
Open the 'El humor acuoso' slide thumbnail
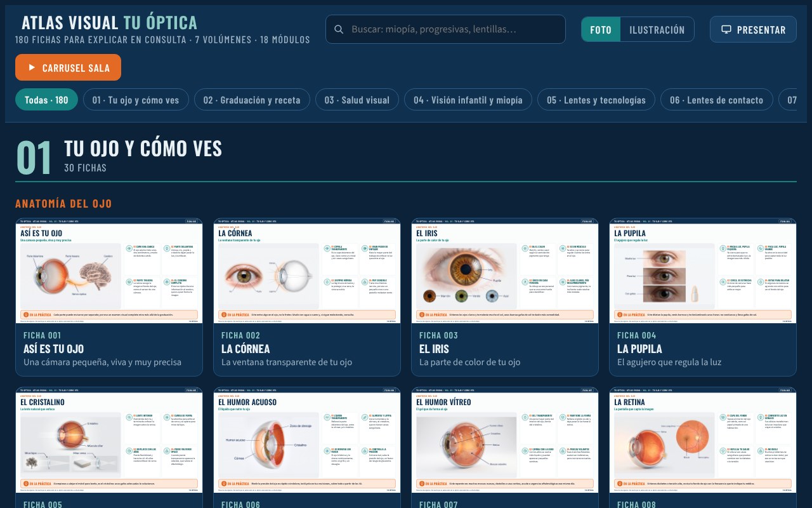pos(307,440)
